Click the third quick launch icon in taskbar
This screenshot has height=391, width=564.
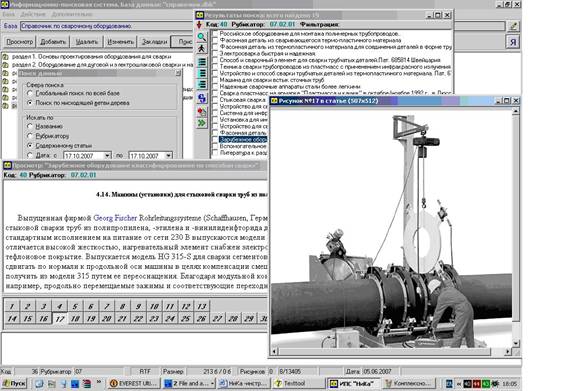click(x=63, y=383)
